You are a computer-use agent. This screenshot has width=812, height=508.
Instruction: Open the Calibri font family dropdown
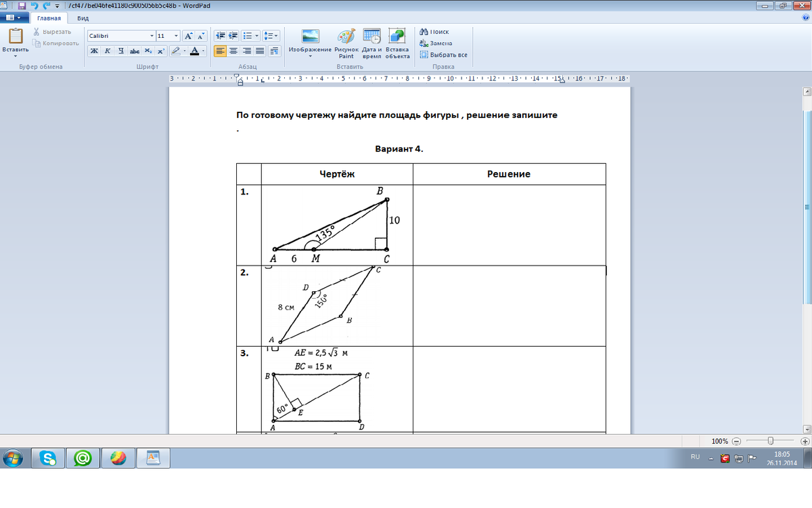[152, 36]
